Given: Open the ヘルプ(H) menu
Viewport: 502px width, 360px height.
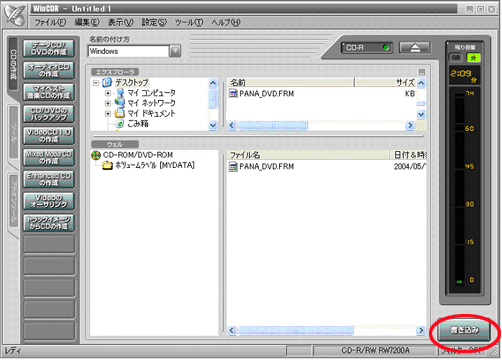Looking at the screenshot, I should 226,22.
